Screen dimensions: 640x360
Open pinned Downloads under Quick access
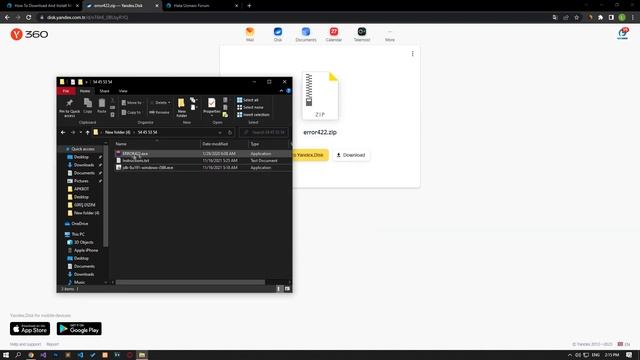(x=84, y=165)
